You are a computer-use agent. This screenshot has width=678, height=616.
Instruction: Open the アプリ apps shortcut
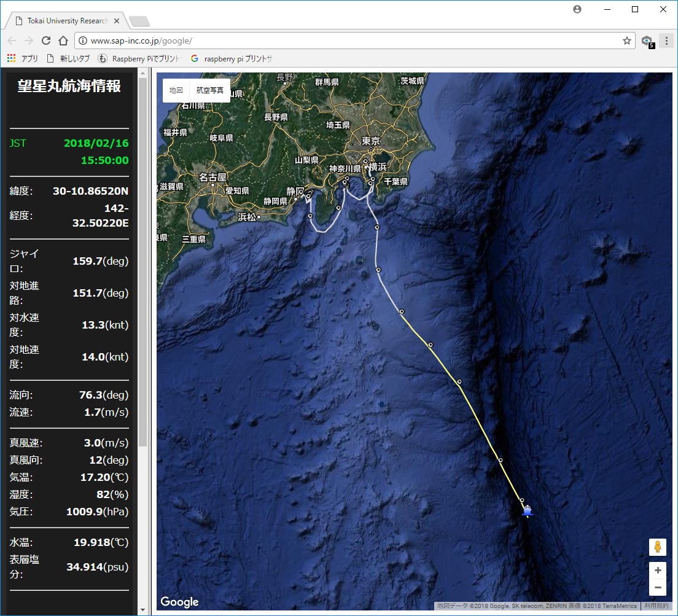tap(23, 58)
